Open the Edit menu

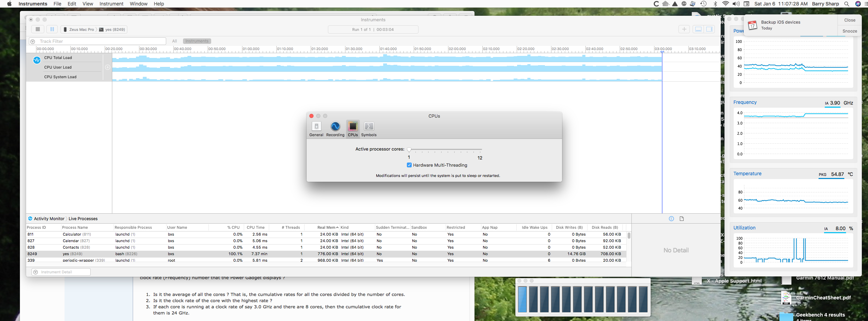(72, 4)
